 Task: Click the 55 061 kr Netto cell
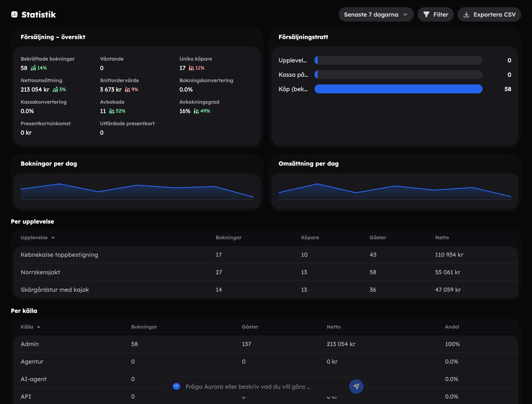click(x=448, y=272)
